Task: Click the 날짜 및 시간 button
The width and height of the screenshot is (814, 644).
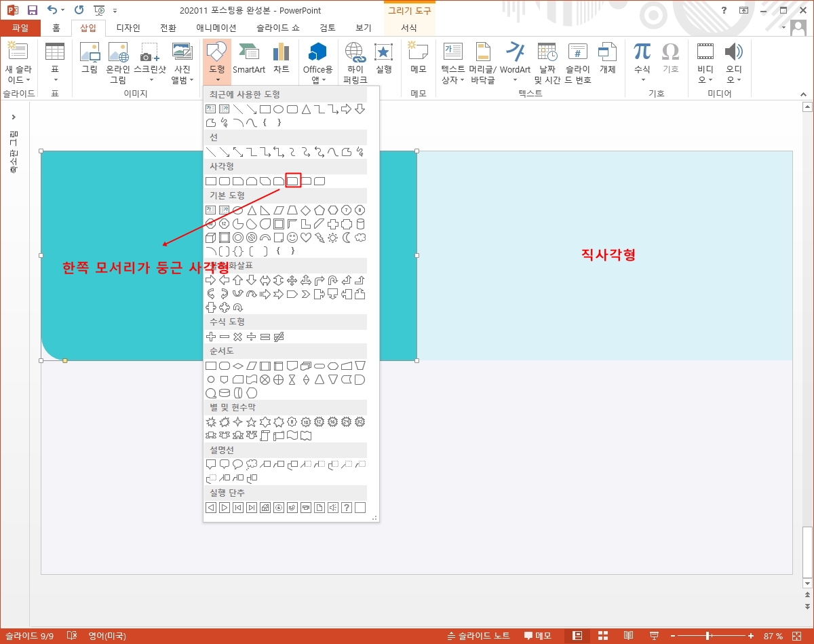Action: pyautogui.click(x=547, y=63)
